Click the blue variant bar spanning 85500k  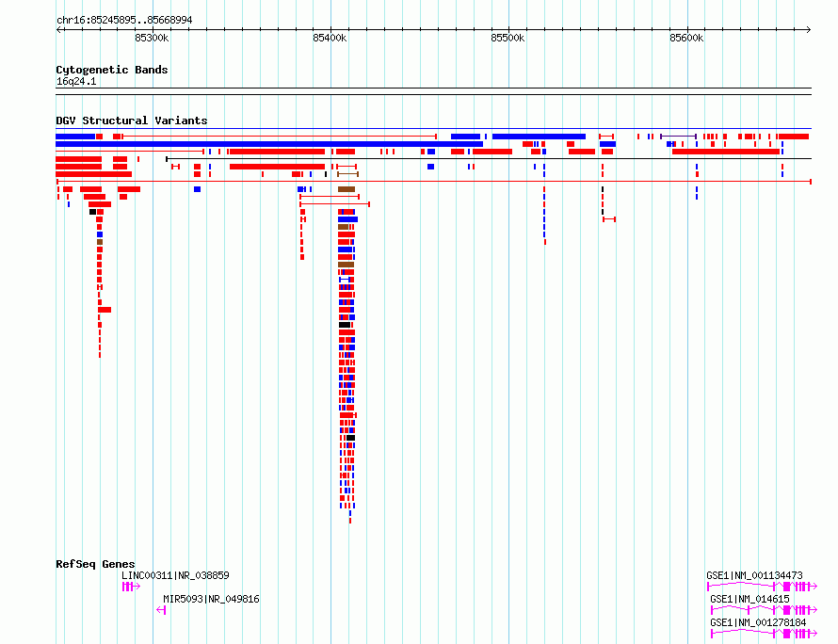tap(539, 137)
